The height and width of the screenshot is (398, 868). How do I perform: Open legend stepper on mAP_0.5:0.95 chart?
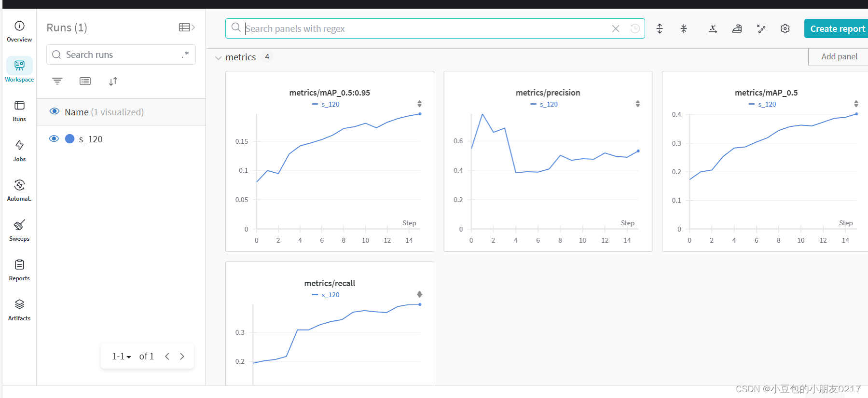[419, 104]
